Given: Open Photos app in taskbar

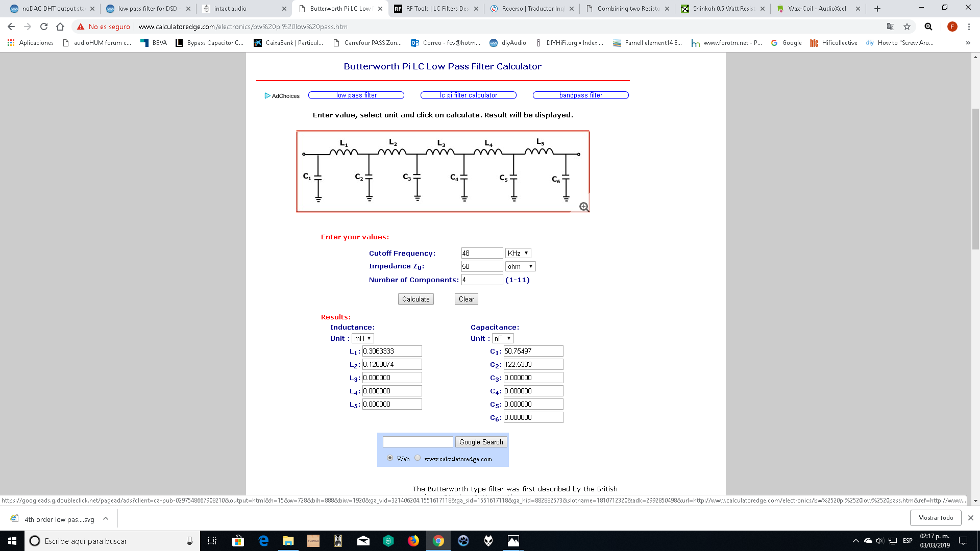Looking at the screenshot, I should coord(513,541).
